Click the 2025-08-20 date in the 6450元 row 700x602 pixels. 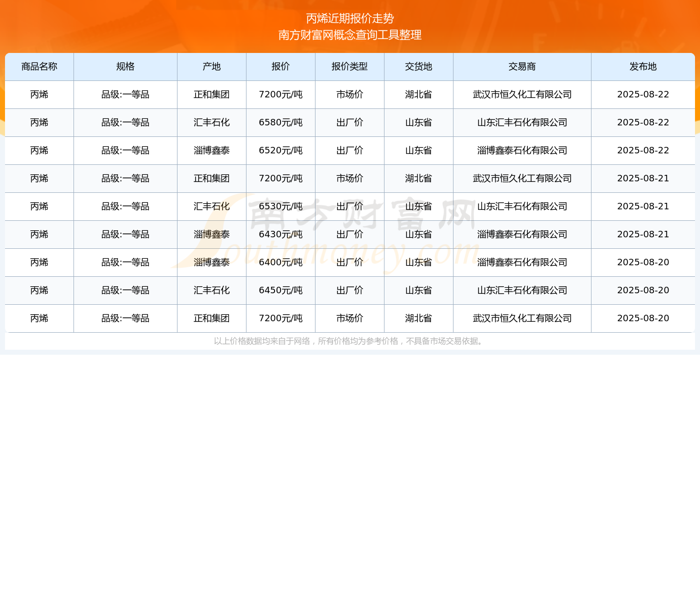click(x=643, y=290)
